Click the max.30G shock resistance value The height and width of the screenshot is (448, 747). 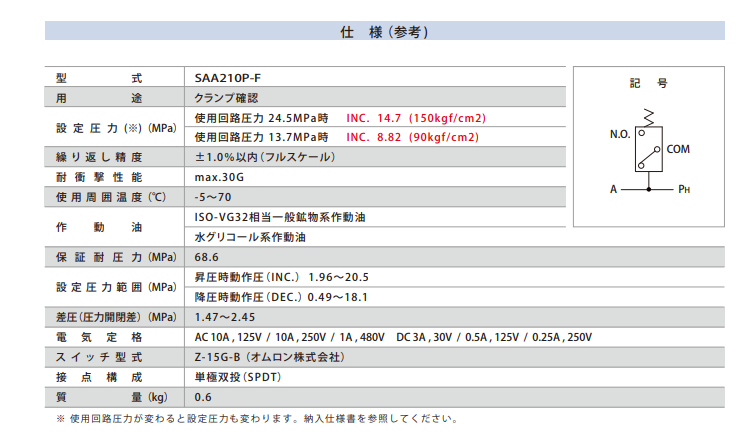[x=220, y=177]
